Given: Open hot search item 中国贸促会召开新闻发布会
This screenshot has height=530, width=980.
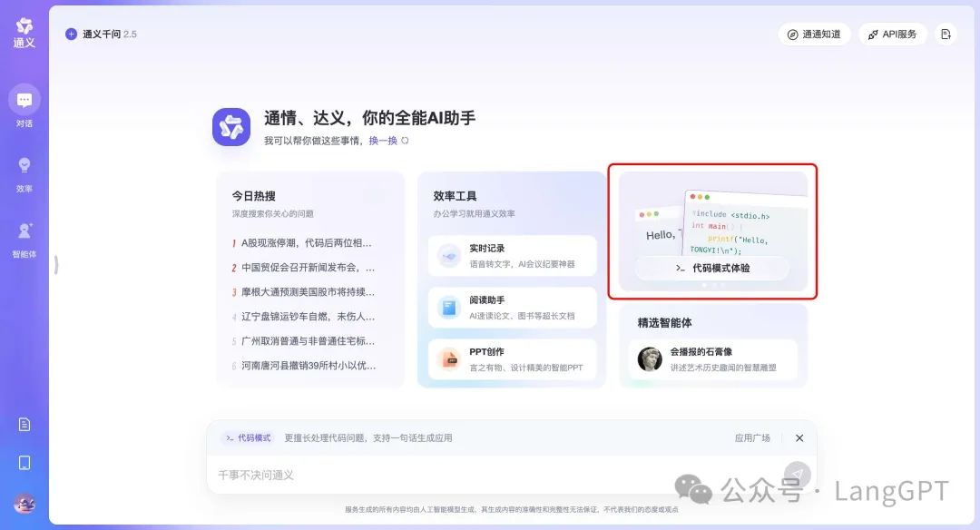Looking at the screenshot, I should tap(303, 268).
